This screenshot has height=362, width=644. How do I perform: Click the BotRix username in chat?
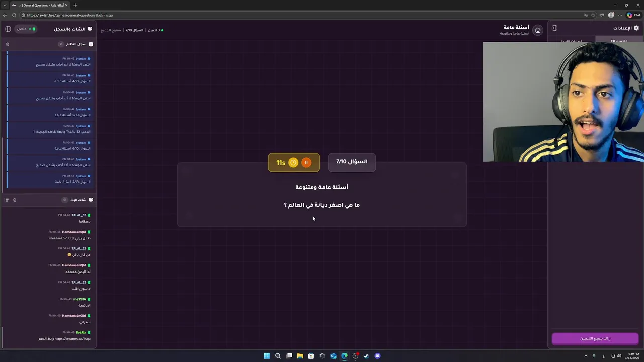(81, 332)
